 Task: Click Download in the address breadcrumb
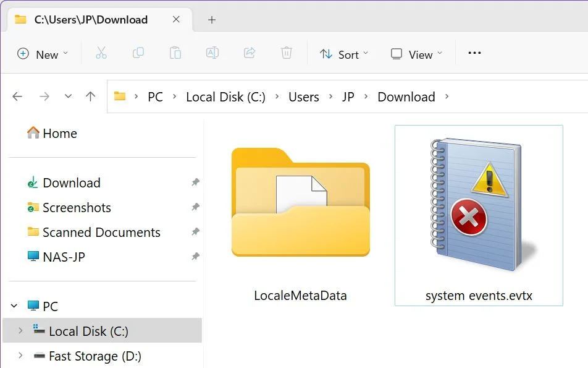(x=406, y=97)
